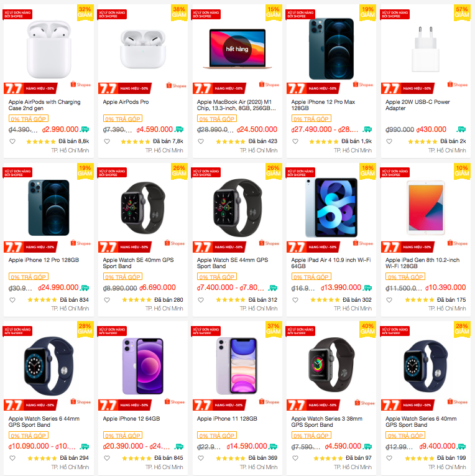Click the star rating of Apple Watch SE 40mm
The height and width of the screenshot is (476, 475).
coord(137,300)
